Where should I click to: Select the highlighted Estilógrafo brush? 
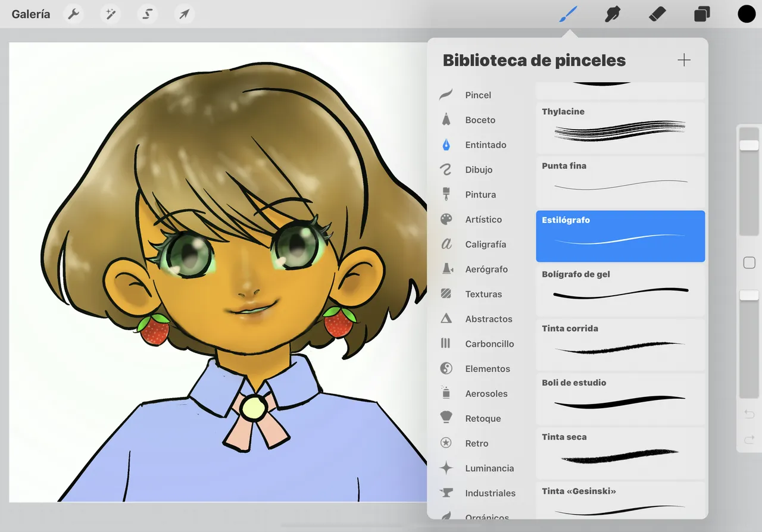point(620,236)
